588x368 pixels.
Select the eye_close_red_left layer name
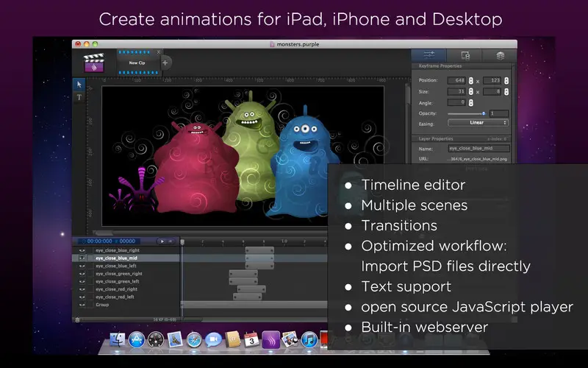[x=115, y=297]
